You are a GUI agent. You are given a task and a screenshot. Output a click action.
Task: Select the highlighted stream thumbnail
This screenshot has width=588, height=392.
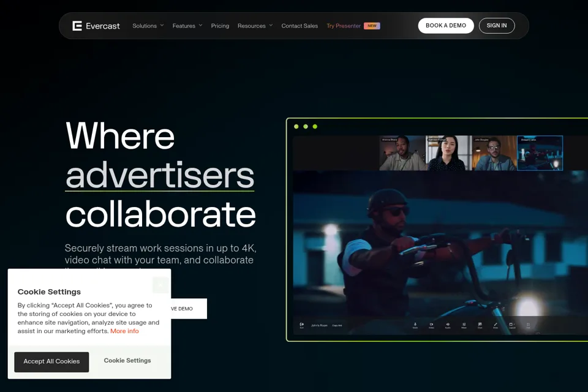tap(540, 153)
